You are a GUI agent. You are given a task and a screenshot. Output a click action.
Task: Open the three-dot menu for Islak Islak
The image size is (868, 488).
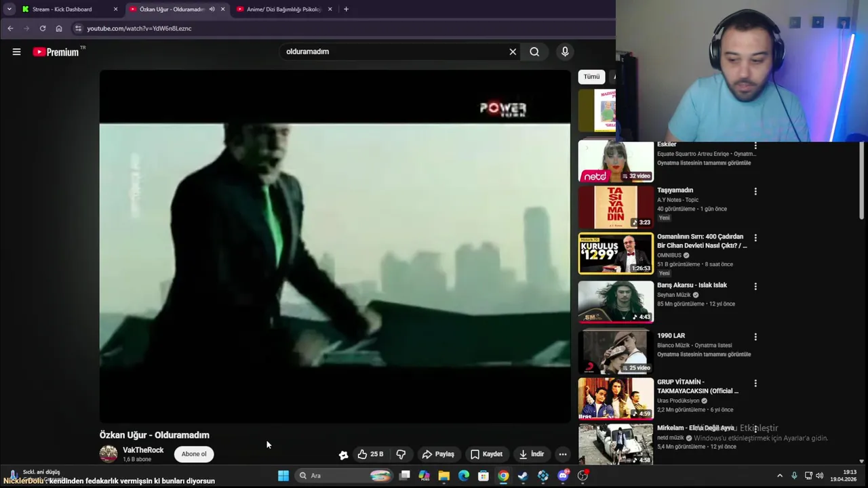(x=755, y=287)
